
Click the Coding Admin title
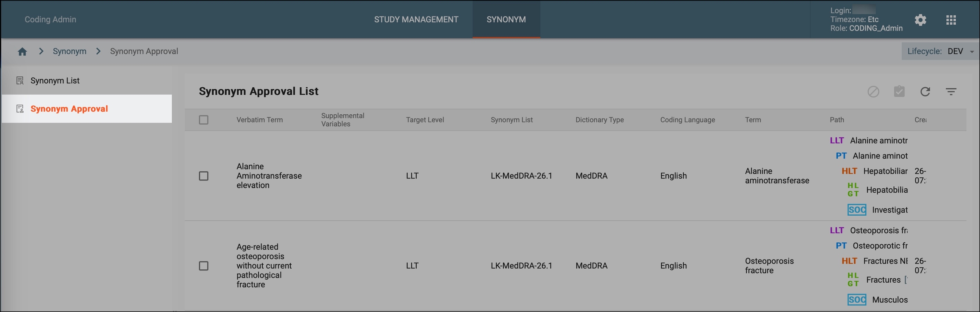tap(51, 20)
